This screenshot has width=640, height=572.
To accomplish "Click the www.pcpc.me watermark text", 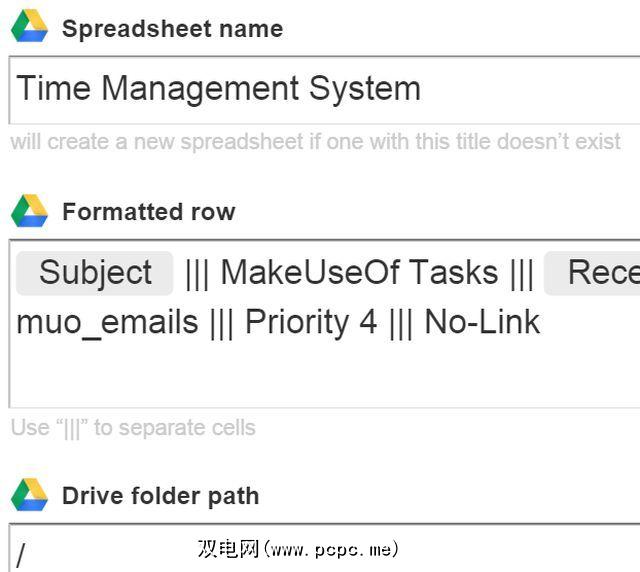I will (298, 549).
